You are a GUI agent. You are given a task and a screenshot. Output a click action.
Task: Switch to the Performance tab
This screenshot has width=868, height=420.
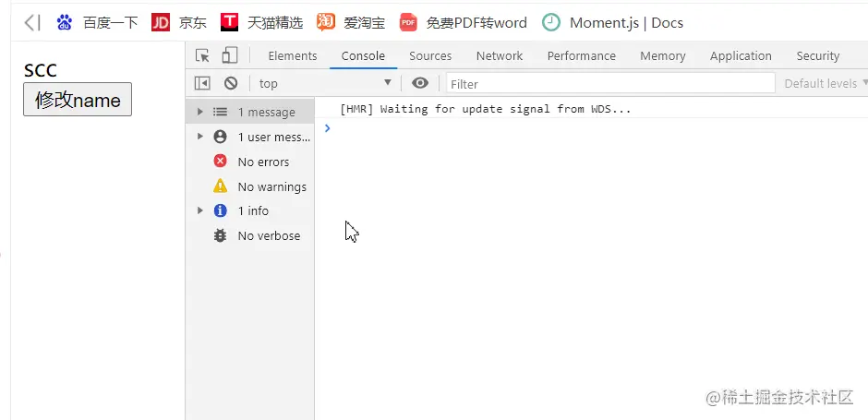(582, 56)
